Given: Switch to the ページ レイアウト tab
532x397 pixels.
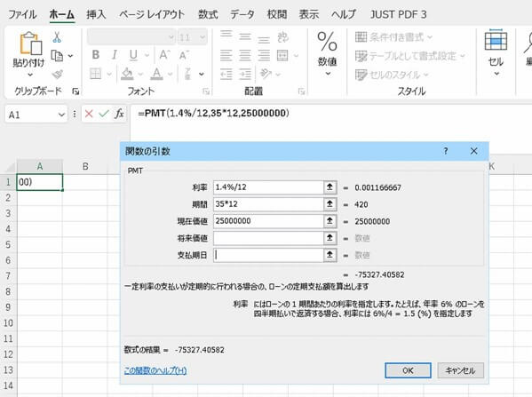Looking at the screenshot, I should click(152, 14).
